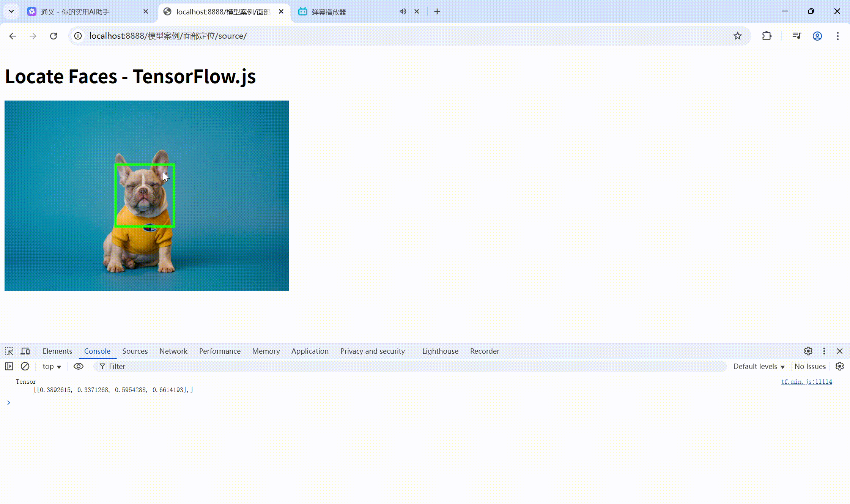Switch to the Network panel
850x504 pixels.
point(173,351)
